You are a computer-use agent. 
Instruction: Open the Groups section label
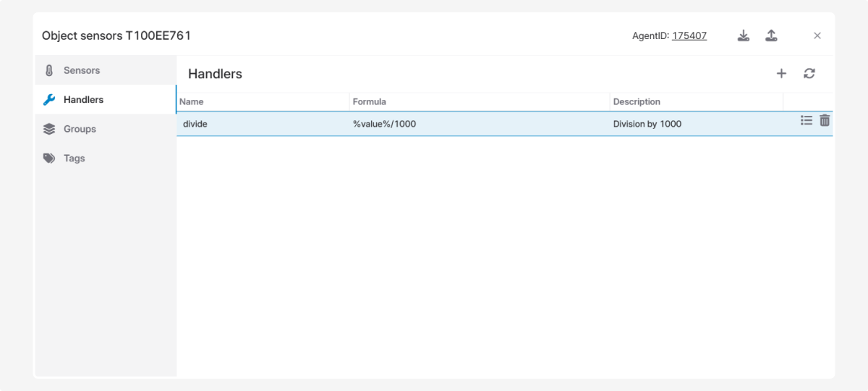click(x=80, y=129)
